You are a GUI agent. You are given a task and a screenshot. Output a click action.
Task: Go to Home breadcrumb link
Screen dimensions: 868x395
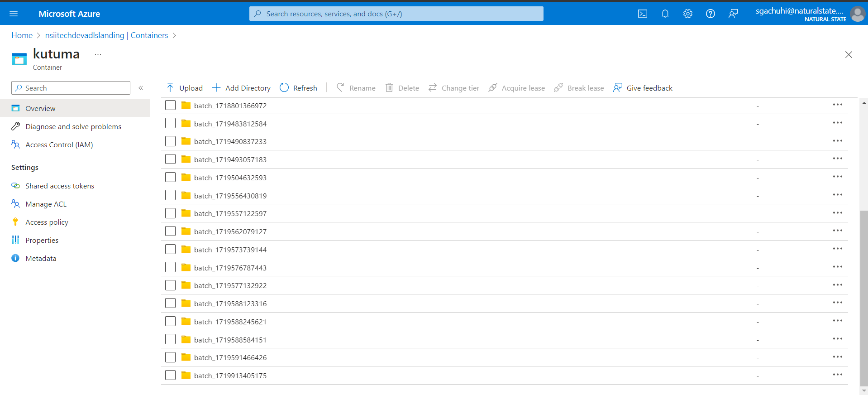[22, 35]
